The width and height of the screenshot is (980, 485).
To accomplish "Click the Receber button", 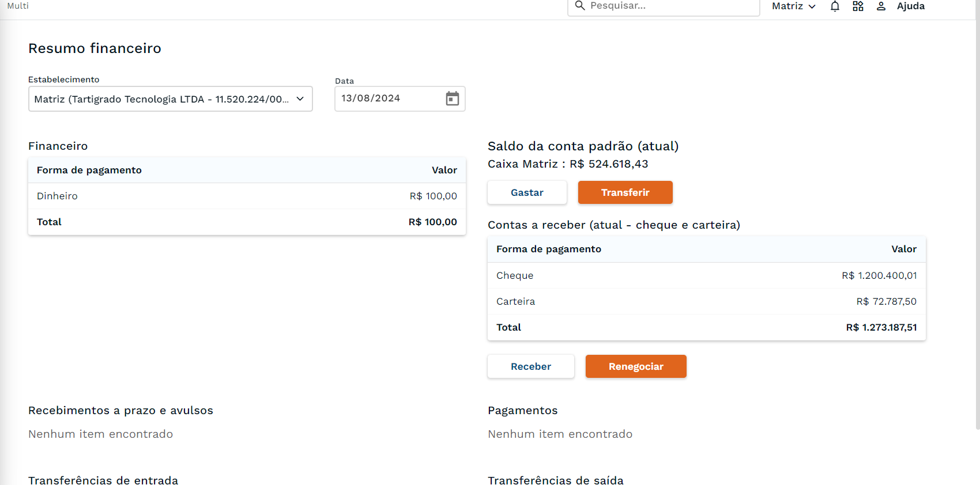I will click(x=530, y=366).
